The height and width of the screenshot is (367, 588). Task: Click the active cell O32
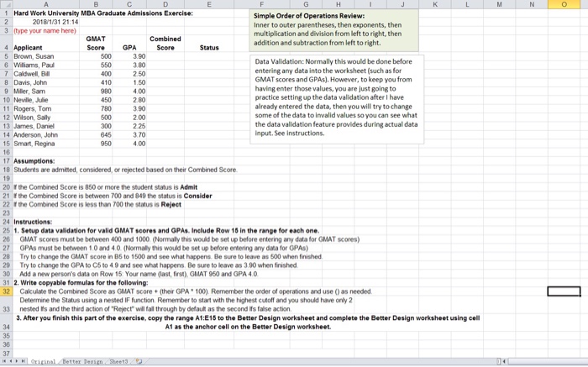coord(564,291)
